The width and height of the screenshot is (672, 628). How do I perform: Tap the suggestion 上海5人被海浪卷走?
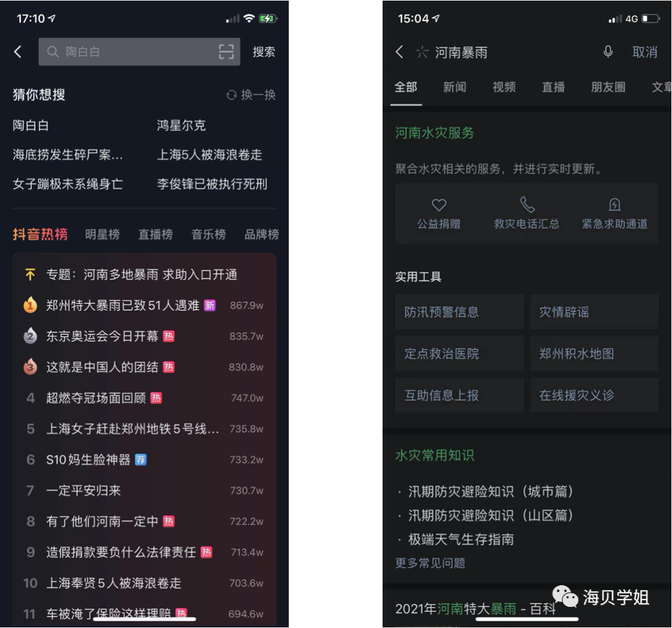(x=210, y=155)
